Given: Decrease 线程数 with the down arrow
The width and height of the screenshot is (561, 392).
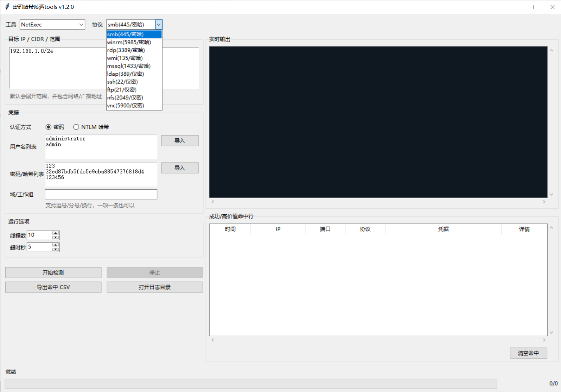Looking at the screenshot, I should (56, 237).
